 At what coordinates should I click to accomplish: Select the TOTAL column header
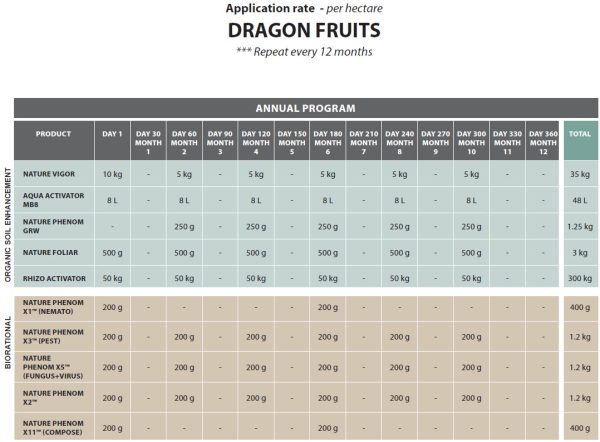(x=579, y=134)
